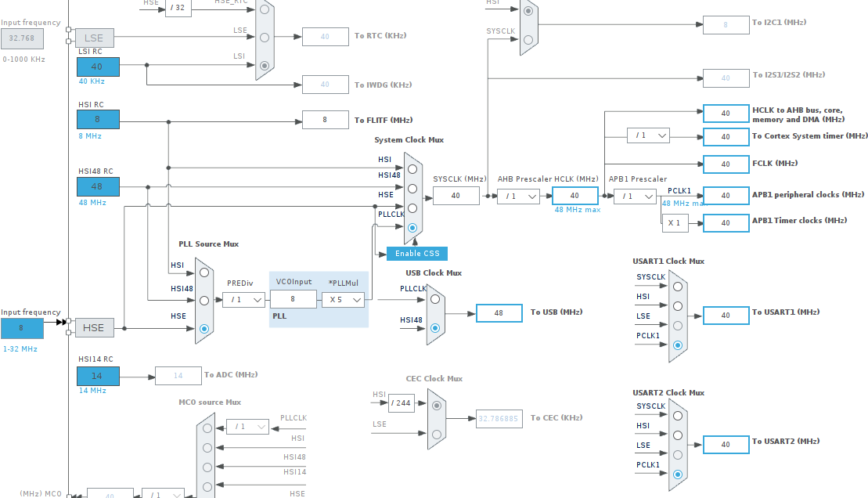868x498 pixels.
Task: Open the Cortex System timer prescaler dropdown
Action: (x=647, y=135)
